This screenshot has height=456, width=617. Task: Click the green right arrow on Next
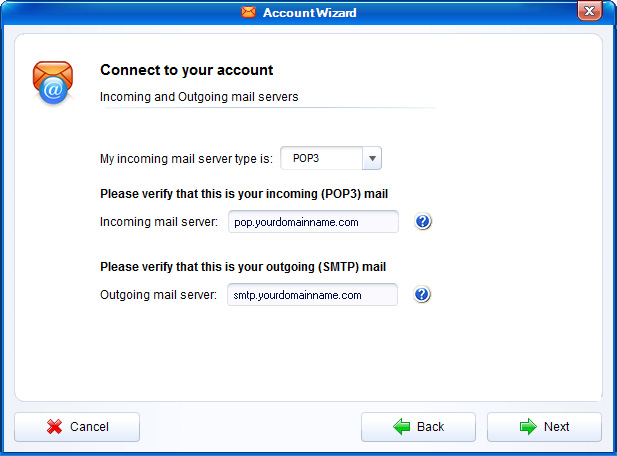pyautogui.click(x=528, y=427)
